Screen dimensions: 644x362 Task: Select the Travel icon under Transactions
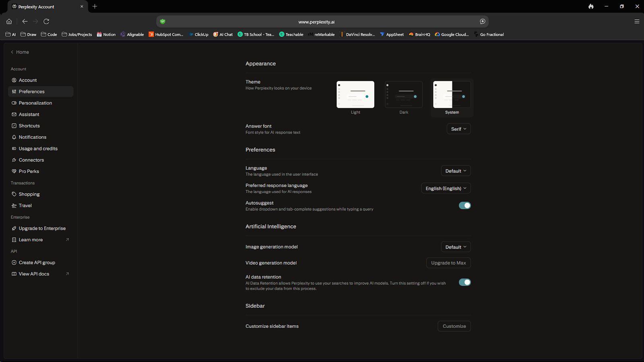[14, 205]
